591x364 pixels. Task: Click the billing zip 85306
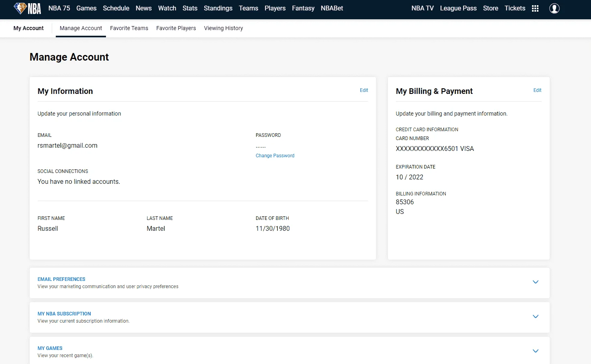[x=405, y=202]
